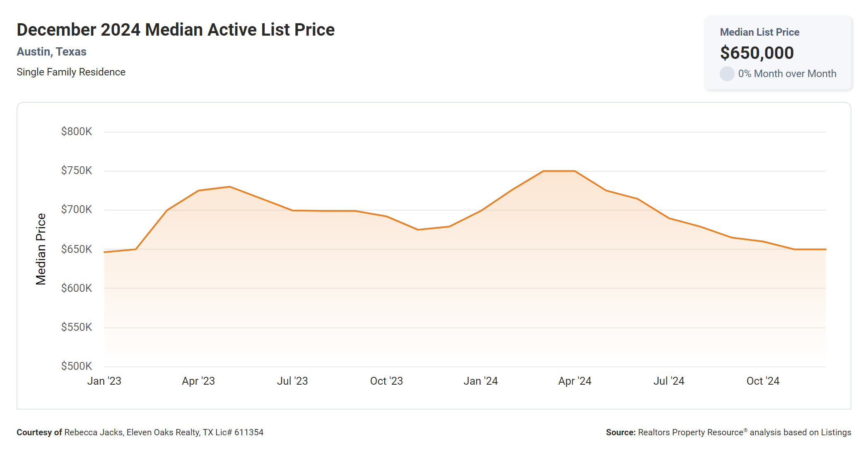The height and width of the screenshot is (456, 868).
Task: Click the Realtors Property Resource source text
Action: 690,432
